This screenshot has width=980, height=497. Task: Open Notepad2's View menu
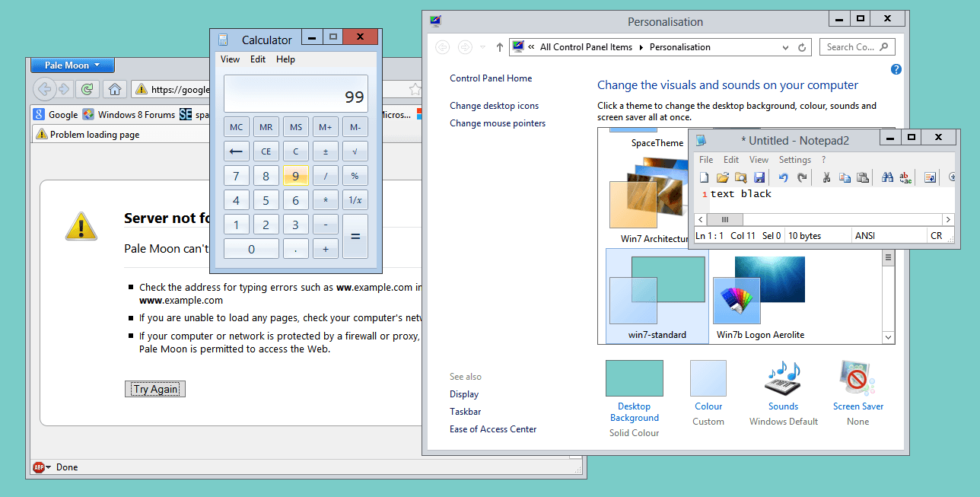[759, 160]
